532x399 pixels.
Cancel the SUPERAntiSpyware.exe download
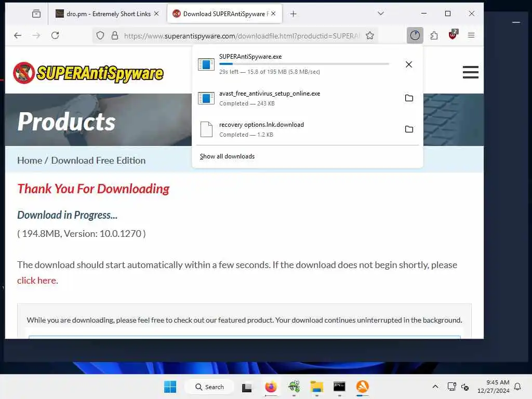[409, 64]
